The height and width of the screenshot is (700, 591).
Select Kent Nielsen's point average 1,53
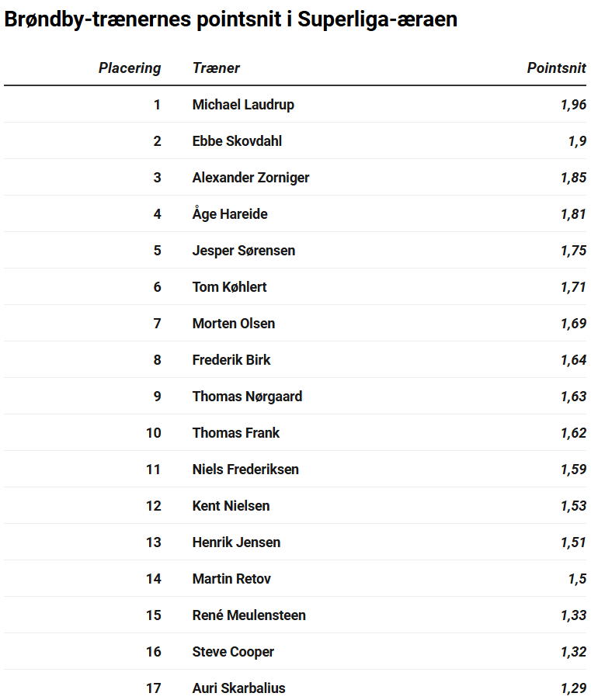[x=574, y=506]
